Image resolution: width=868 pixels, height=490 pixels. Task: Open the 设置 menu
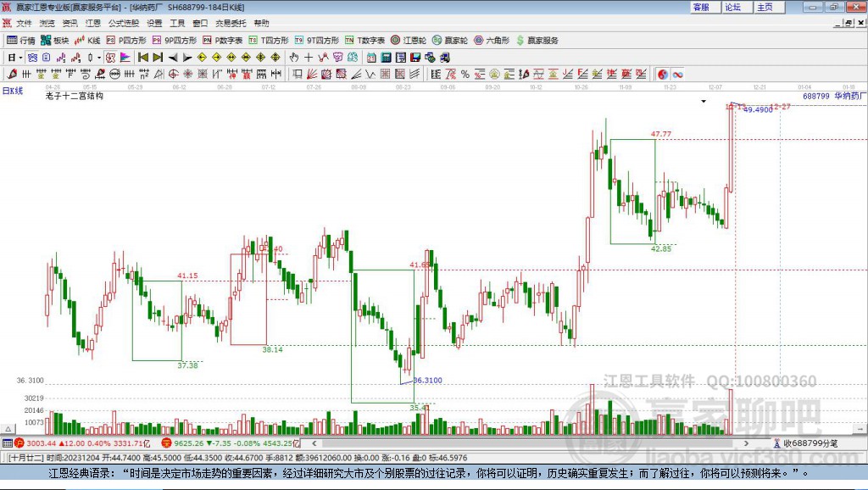tap(154, 23)
